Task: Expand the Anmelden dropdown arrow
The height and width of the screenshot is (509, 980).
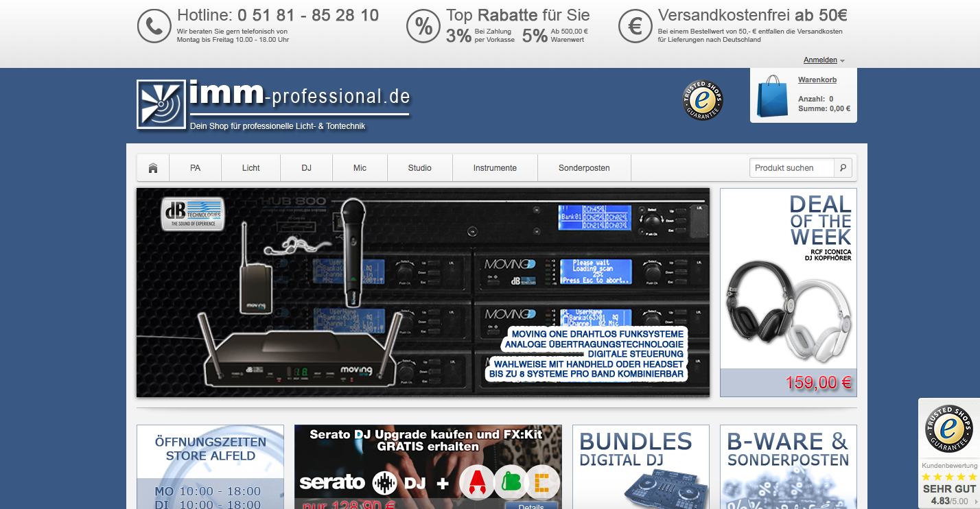Action: [842, 61]
